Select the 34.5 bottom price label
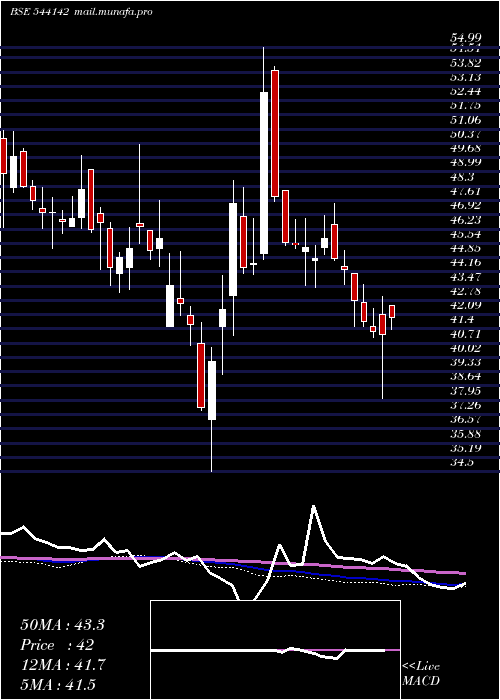500x700 pixels. coord(462,462)
